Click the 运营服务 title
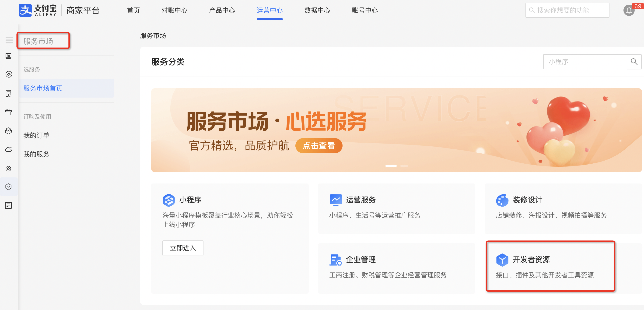Screen dimensions: 644x310 coord(361,200)
